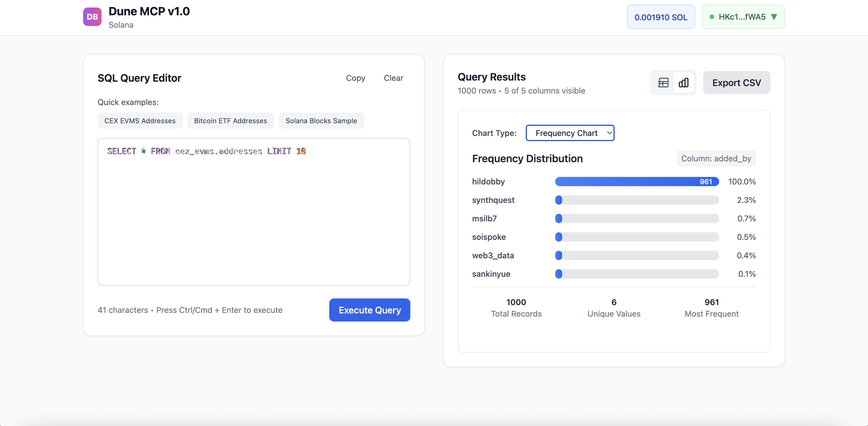Clear the SQL query editor
The height and width of the screenshot is (426, 868).
393,78
